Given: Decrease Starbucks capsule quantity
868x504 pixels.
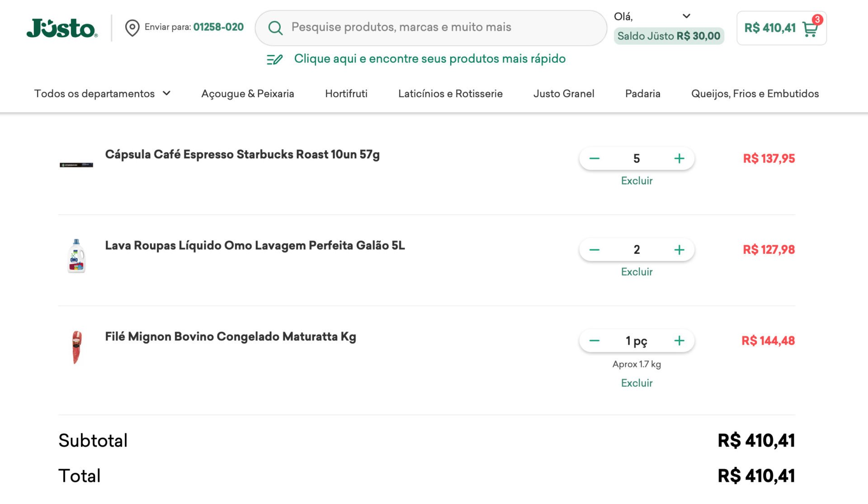Looking at the screenshot, I should (x=594, y=159).
